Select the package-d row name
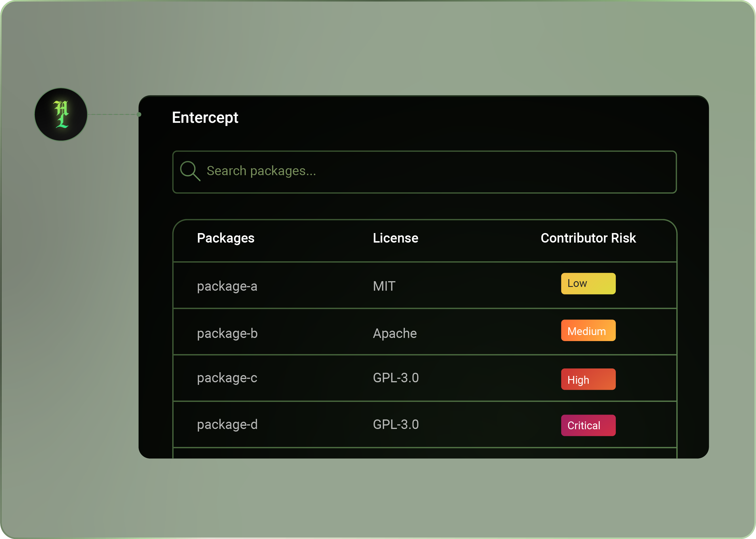This screenshot has width=756, height=539. [227, 425]
